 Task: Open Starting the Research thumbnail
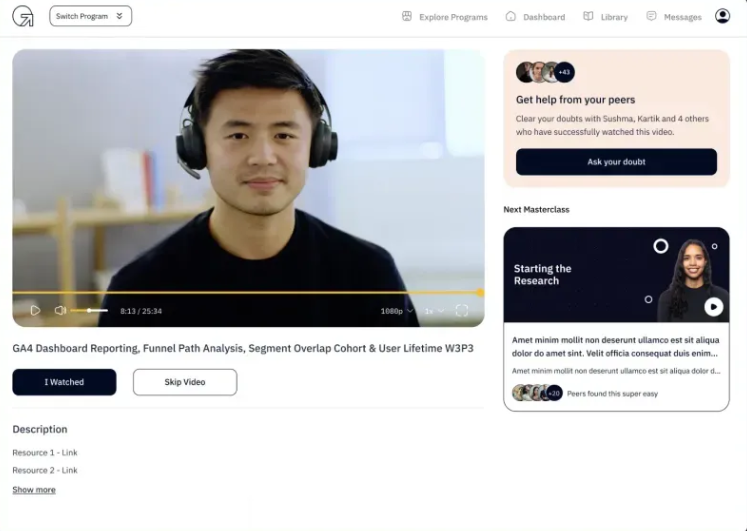(x=616, y=275)
